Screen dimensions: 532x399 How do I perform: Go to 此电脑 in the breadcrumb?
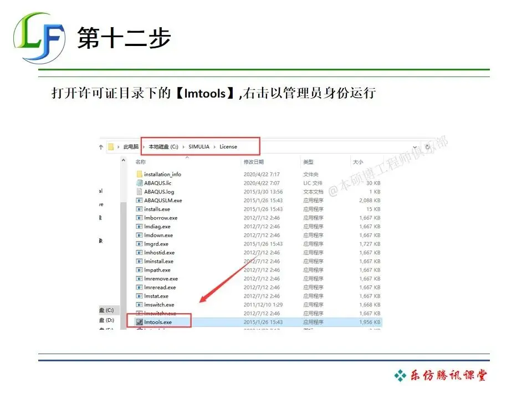[131, 146]
